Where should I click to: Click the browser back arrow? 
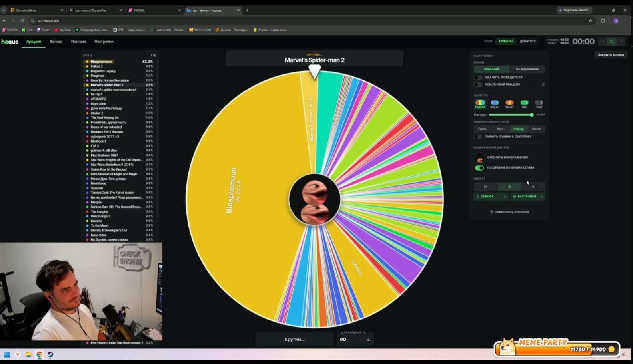(x=4, y=21)
